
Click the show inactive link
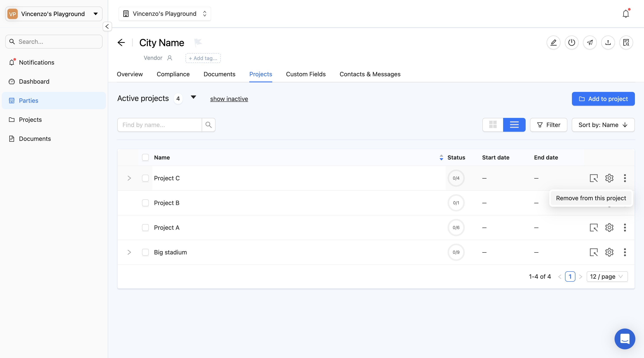(229, 99)
